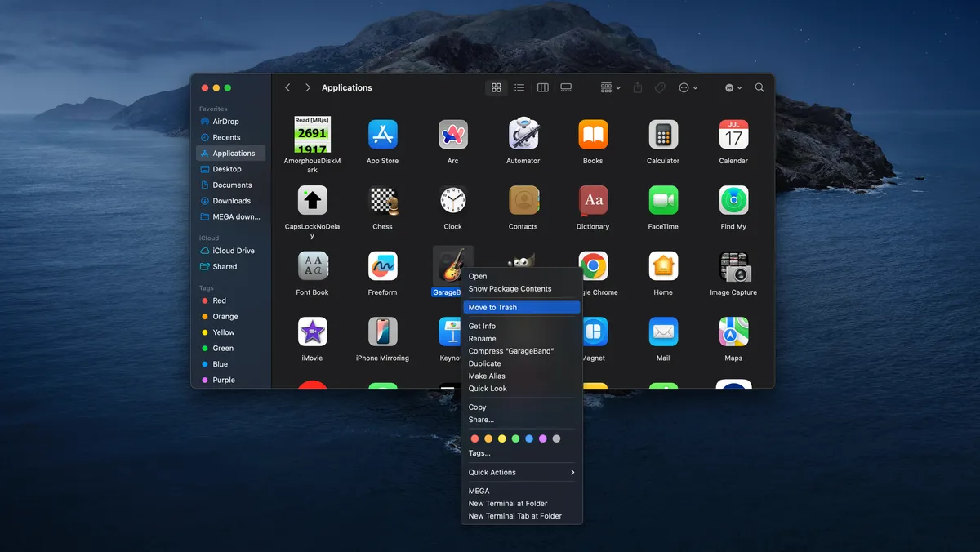Screen dimensions: 980x552
Task: Open the App Store application icon
Action: (x=382, y=135)
